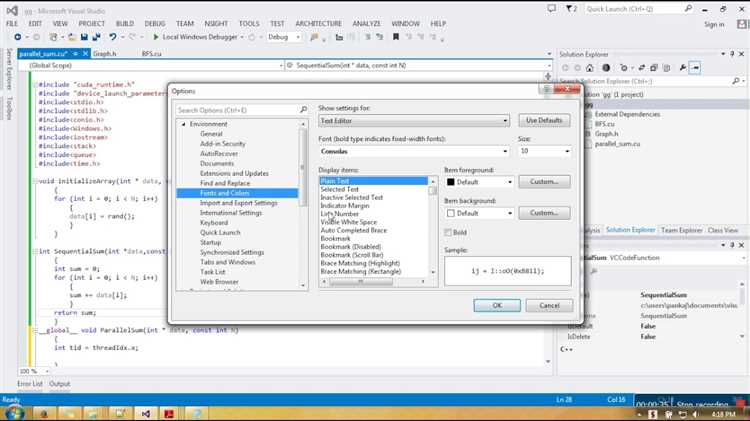This screenshot has width=750, height=421.
Task: Click the notifications flag icon in title bar
Action: [x=571, y=9]
